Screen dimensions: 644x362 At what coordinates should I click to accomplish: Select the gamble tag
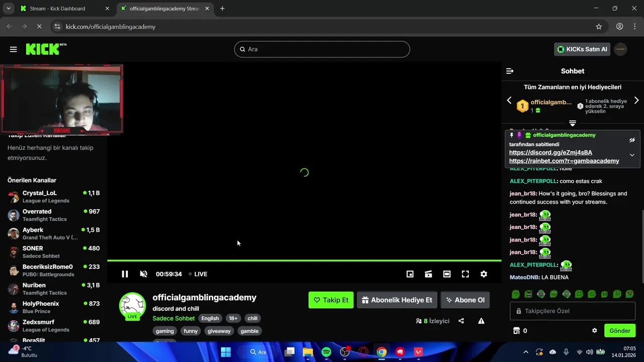[250, 331]
